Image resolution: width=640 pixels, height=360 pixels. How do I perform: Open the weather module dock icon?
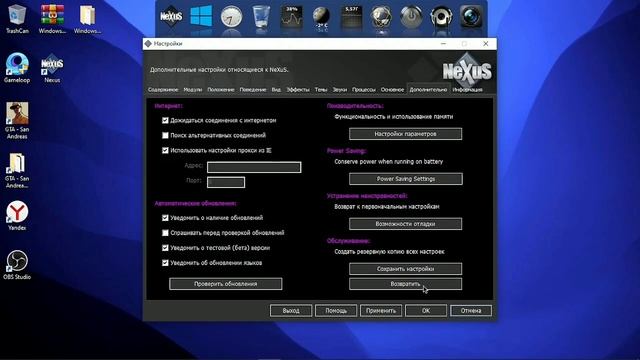coord(321,18)
